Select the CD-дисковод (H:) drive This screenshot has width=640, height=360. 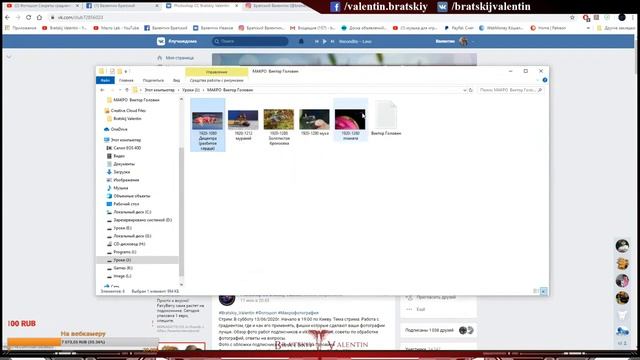click(129, 244)
